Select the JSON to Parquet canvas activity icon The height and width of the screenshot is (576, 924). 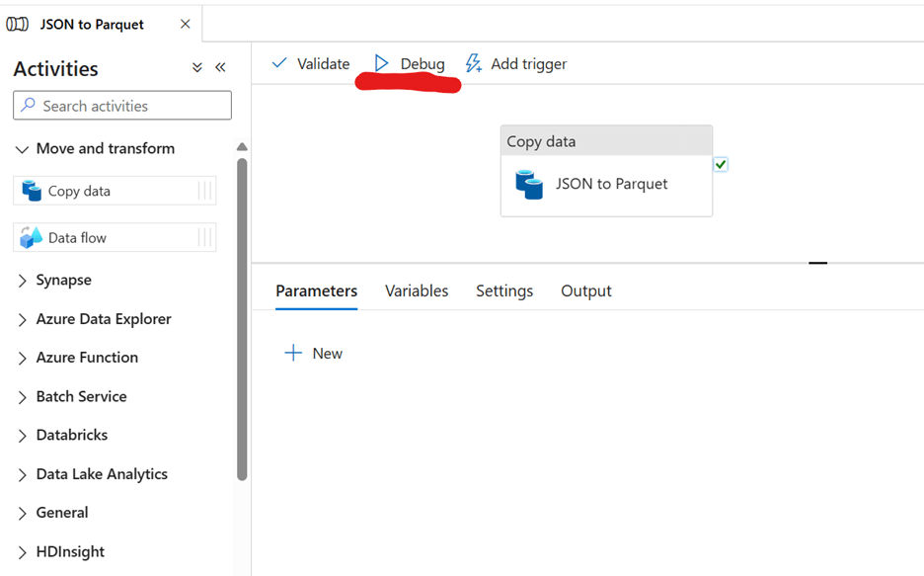[529, 184]
